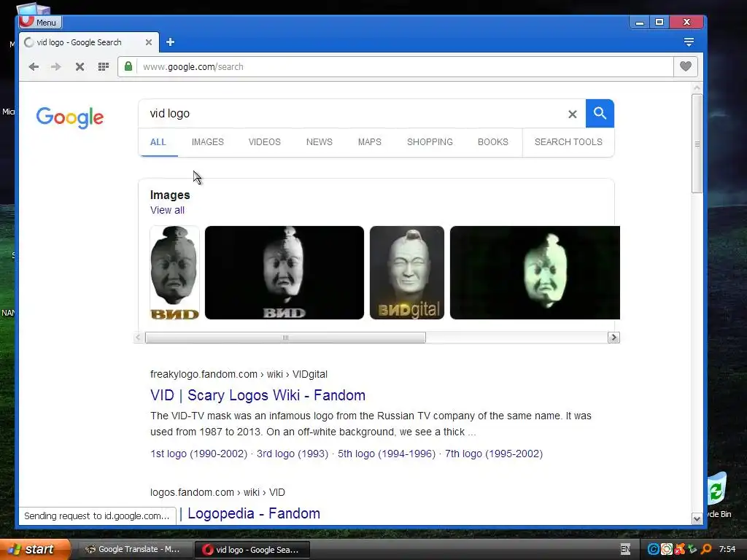Open the green-tinted mask thumbnail
Viewport: 747px width, 560px height.
535,273
